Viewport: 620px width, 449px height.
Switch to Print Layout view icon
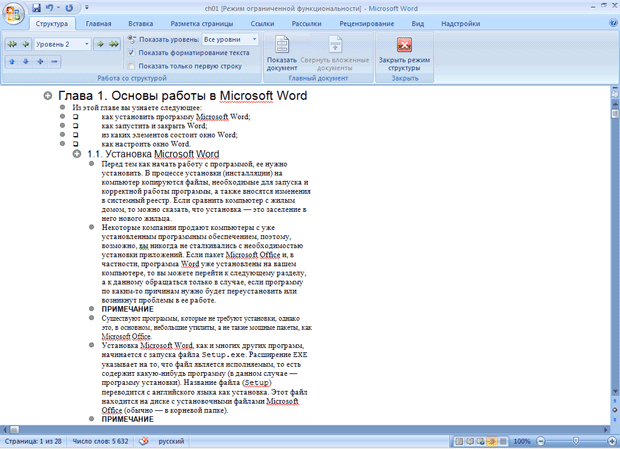459,441
